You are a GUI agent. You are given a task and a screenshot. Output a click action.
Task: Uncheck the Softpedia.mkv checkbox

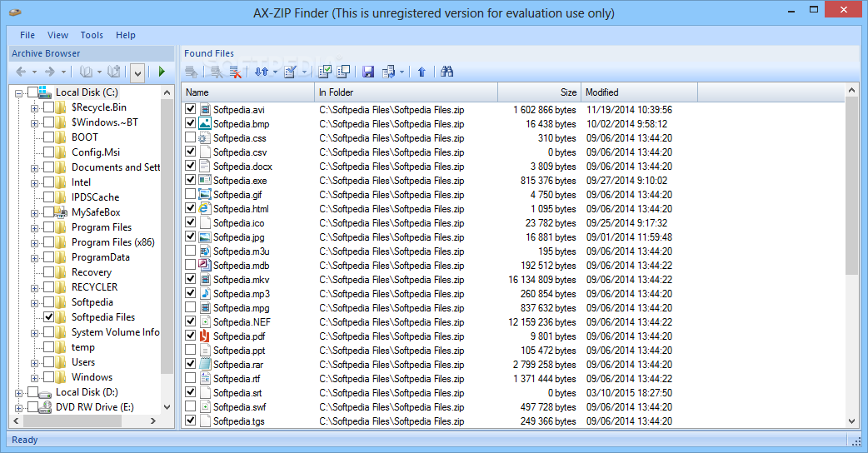[191, 279]
